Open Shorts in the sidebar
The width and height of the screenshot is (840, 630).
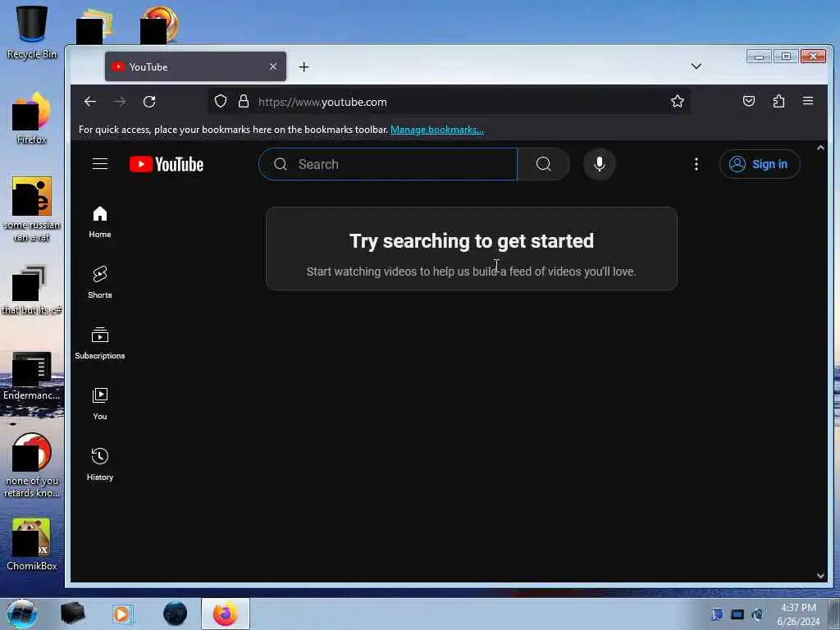click(100, 282)
